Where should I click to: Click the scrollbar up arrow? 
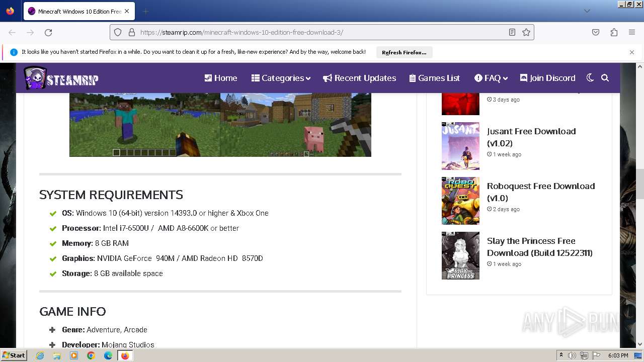pyautogui.click(x=640, y=66)
